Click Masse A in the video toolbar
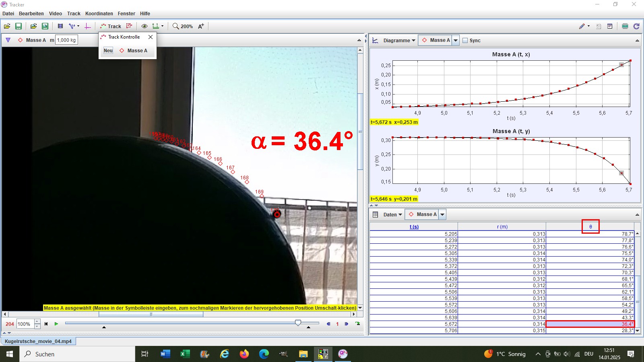Image resolution: width=644 pixels, height=362 pixels. [x=32, y=40]
